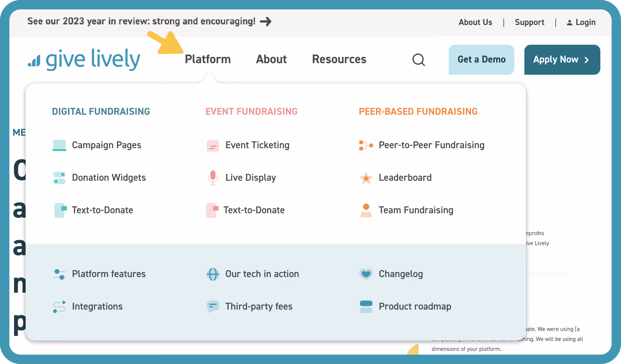The width and height of the screenshot is (621, 364).
Task: Click the Peer-to-Peer Fundraising nodes icon
Action: [x=366, y=145]
